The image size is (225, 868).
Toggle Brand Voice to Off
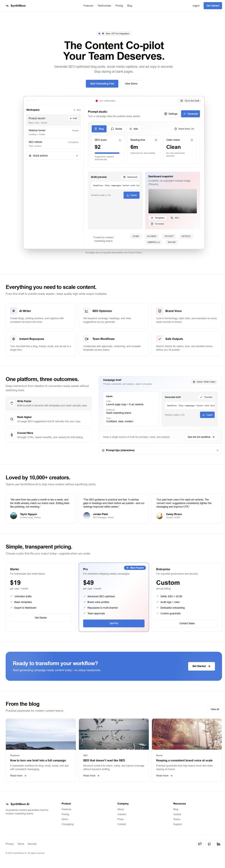(x=184, y=129)
